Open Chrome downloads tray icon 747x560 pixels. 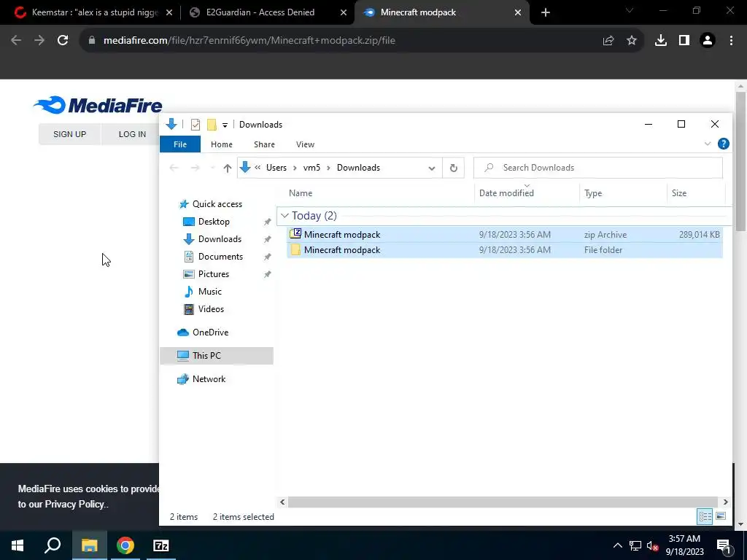[x=661, y=41]
